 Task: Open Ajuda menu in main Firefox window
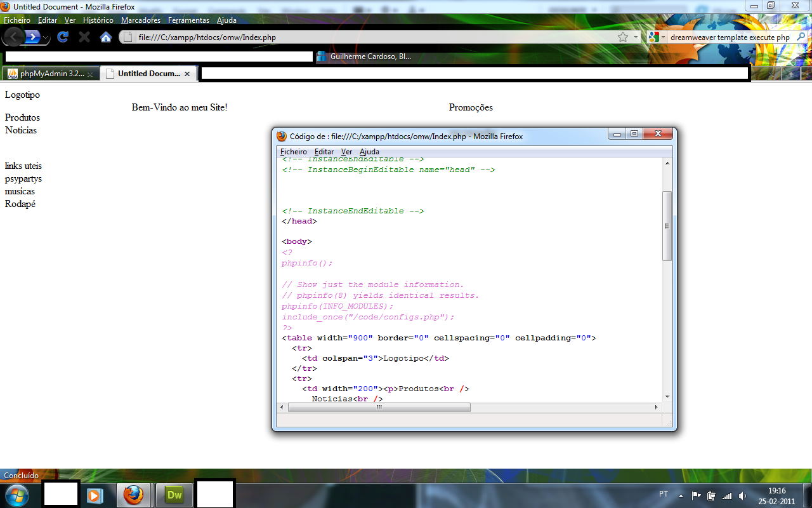pyautogui.click(x=226, y=20)
